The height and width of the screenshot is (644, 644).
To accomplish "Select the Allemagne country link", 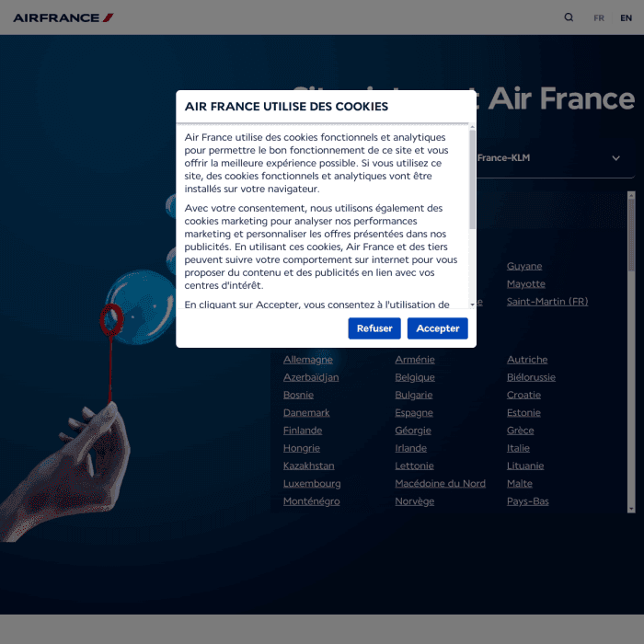I will click(307, 360).
